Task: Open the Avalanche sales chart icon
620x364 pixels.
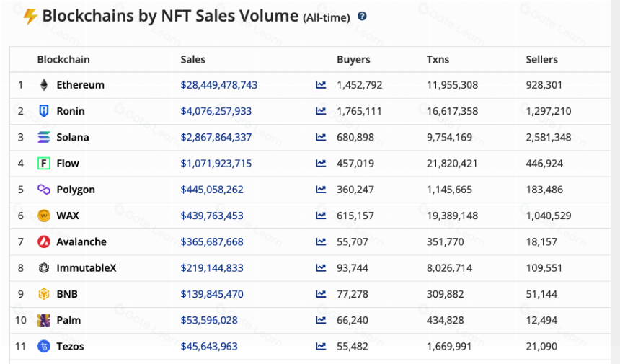Action: 321,241
